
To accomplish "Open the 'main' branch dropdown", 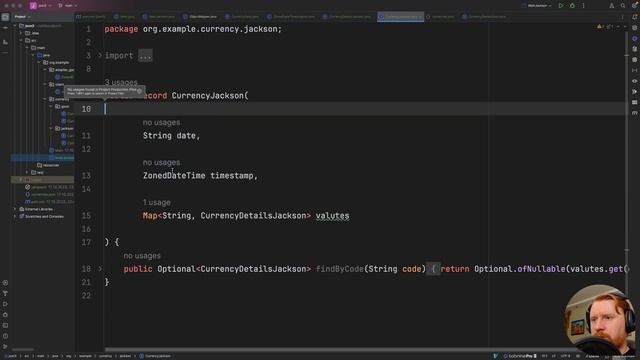I will click(x=68, y=6).
